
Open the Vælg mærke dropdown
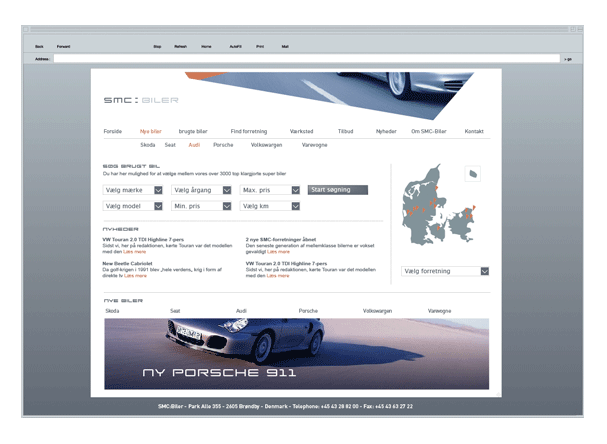[x=133, y=189]
